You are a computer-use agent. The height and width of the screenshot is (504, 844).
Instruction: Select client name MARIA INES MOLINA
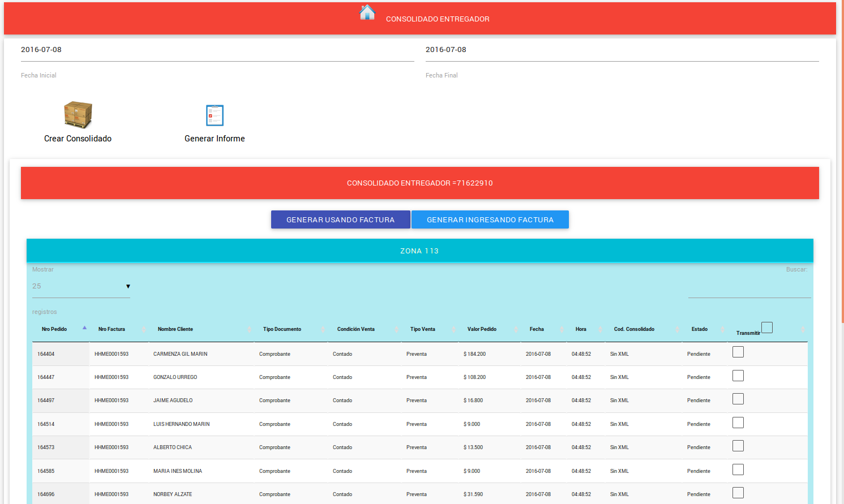178,471
